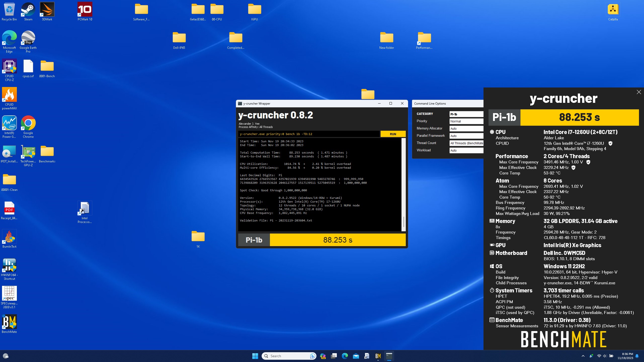Click the Max Effective Clock shield icon
The width and height of the screenshot is (644, 362).
(573, 168)
